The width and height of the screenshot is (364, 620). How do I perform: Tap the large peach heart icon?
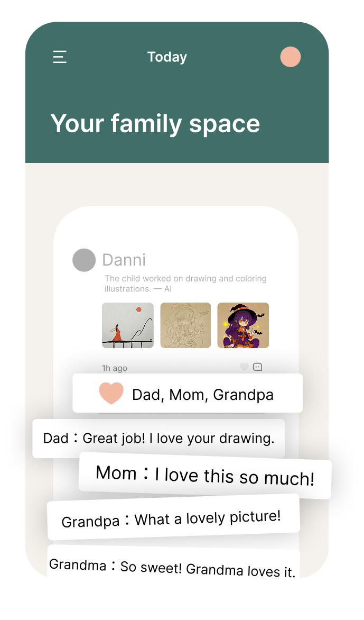tap(111, 394)
